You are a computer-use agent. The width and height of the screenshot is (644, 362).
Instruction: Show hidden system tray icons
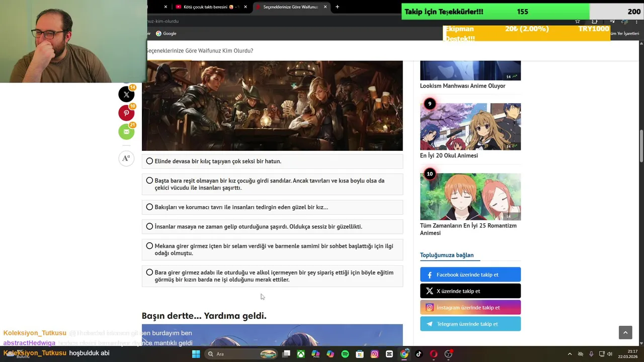(x=570, y=354)
